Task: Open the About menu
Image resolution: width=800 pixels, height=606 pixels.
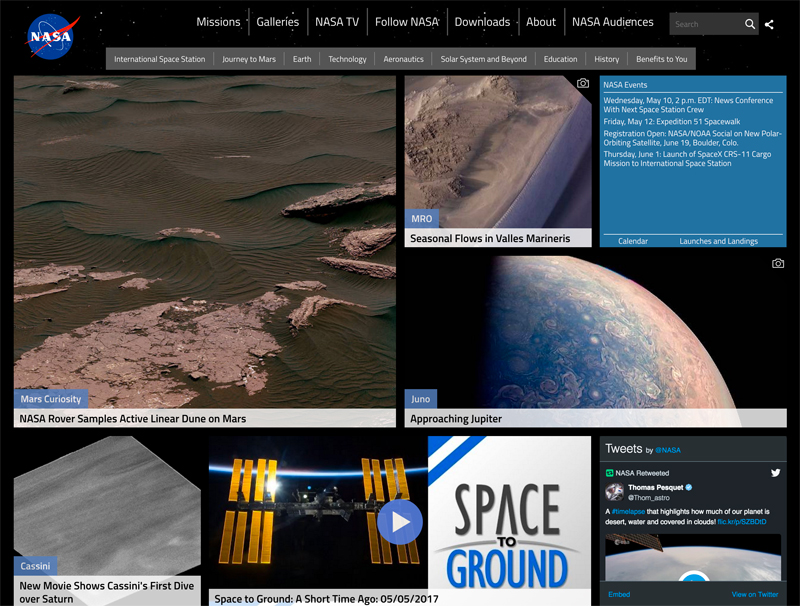Action: coord(541,22)
